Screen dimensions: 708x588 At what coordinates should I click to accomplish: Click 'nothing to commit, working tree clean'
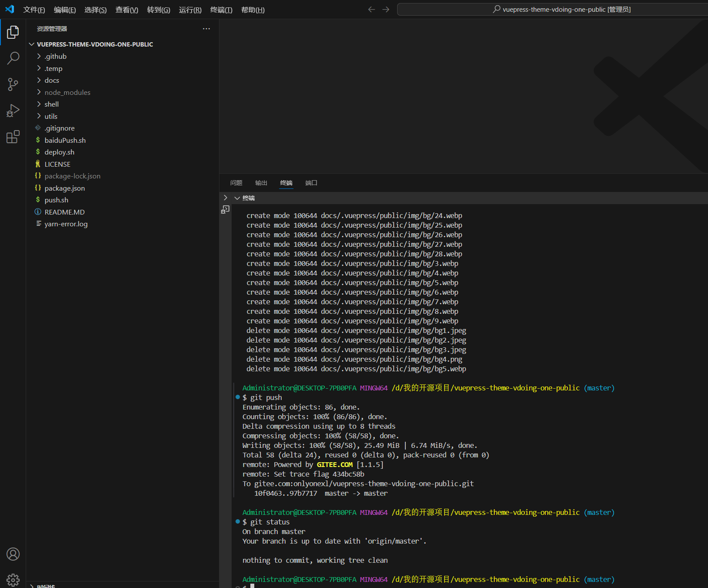pos(315,560)
